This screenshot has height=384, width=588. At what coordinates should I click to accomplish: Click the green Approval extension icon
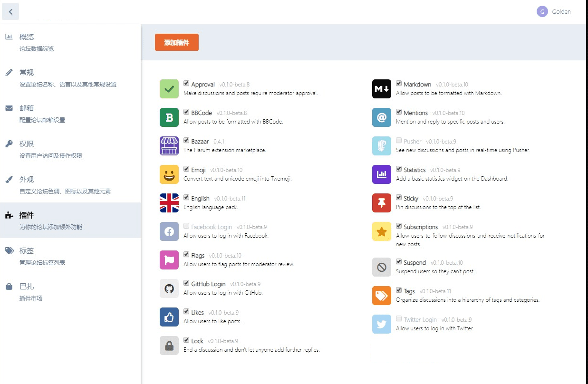tap(169, 89)
